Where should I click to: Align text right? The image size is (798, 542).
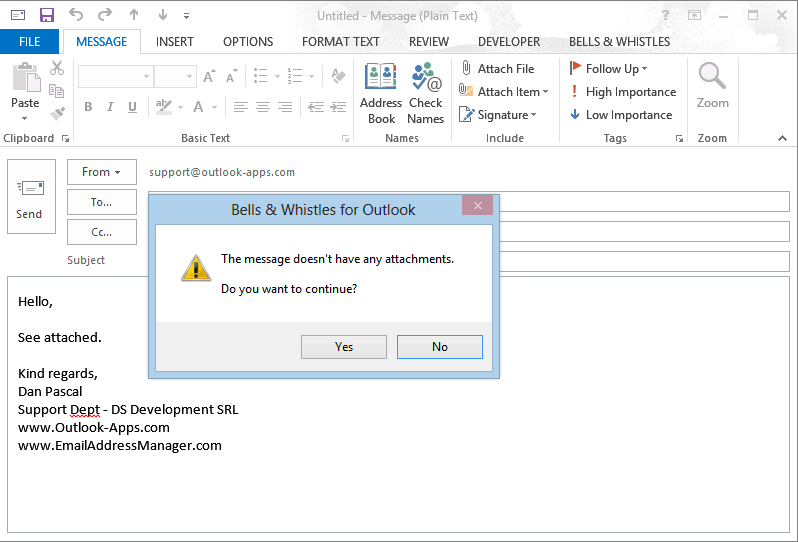point(285,107)
